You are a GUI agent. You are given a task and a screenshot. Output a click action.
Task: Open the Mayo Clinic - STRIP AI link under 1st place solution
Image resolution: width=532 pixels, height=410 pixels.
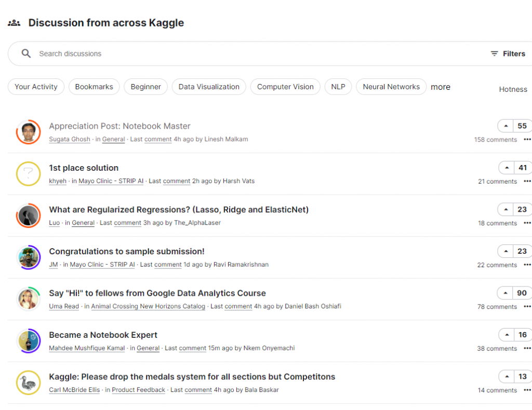coord(111,181)
